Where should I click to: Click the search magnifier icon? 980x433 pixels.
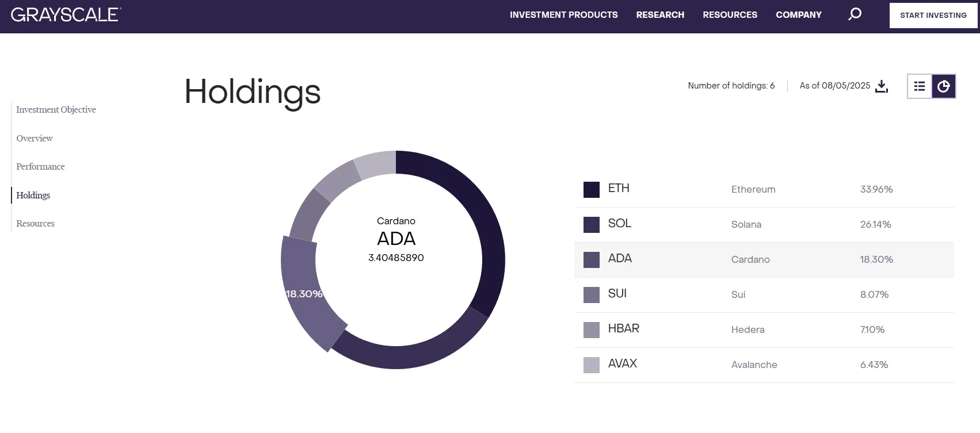click(855, 14)
